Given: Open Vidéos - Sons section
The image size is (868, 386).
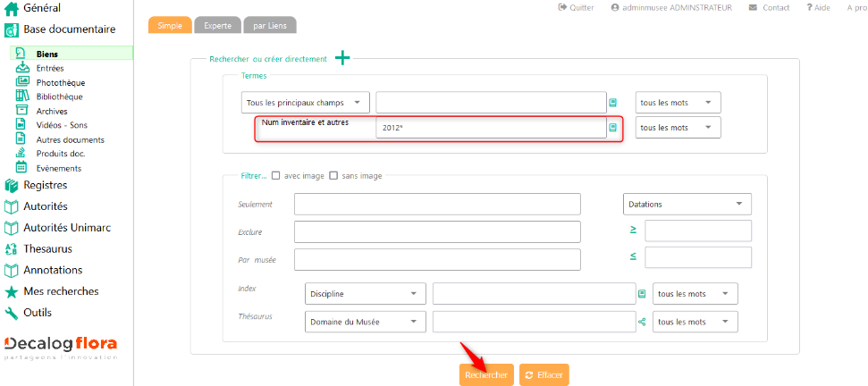Looking at the screenshot, I should [x=62, y=125].
